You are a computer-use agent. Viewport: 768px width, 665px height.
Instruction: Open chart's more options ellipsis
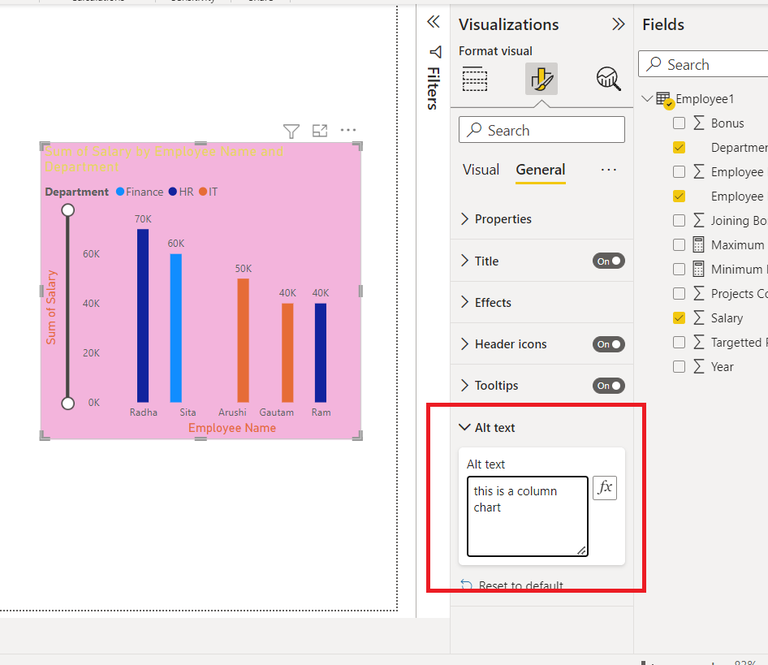pos(348,130)
